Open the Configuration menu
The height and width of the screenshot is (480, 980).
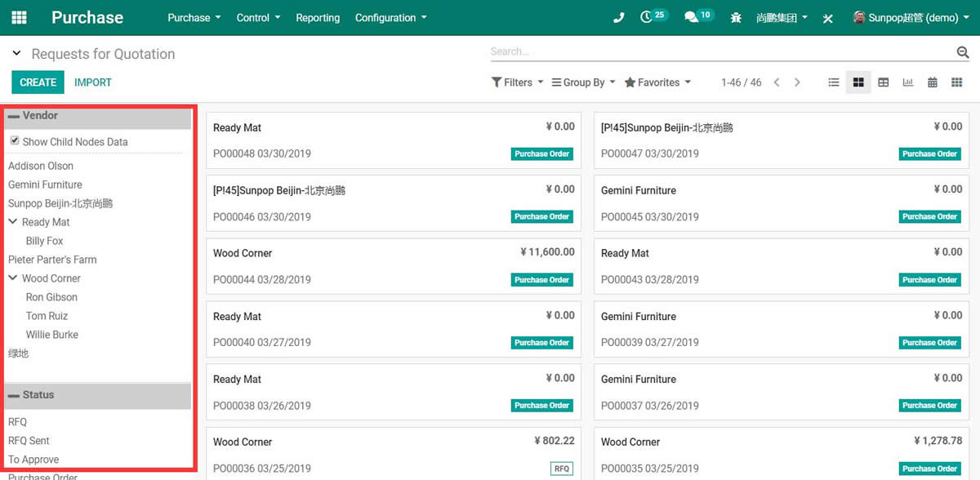390,18
